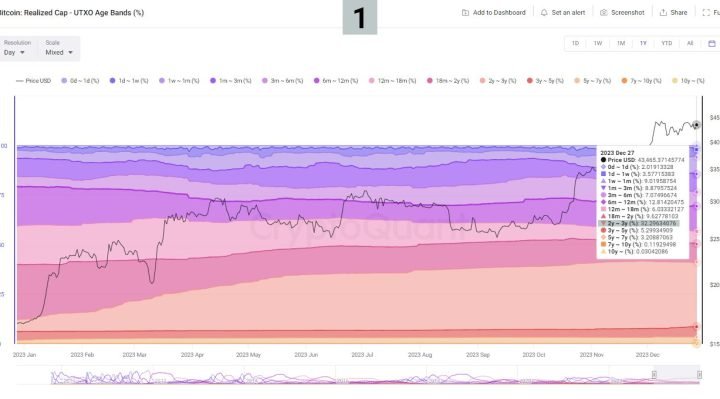Click the Screenshot button label
Viewport: 720px width, 399px height.
(628, 13)
